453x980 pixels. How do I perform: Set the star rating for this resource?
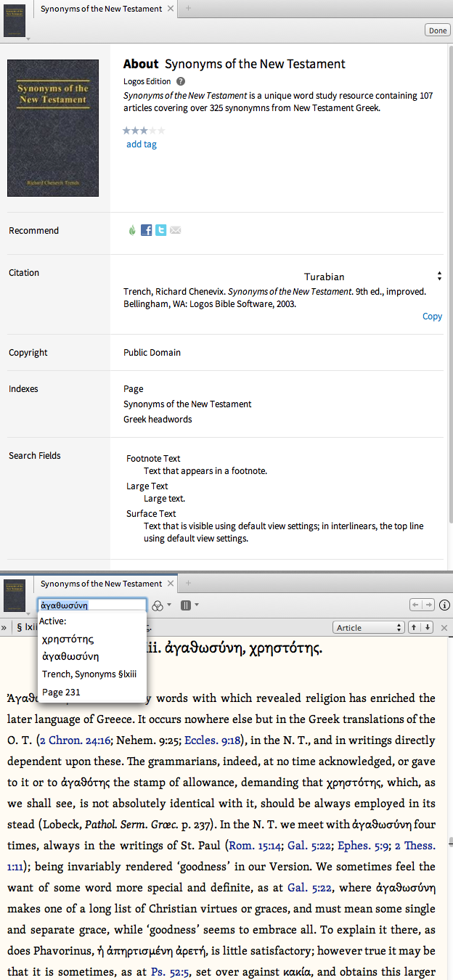(x=144, y=131)
